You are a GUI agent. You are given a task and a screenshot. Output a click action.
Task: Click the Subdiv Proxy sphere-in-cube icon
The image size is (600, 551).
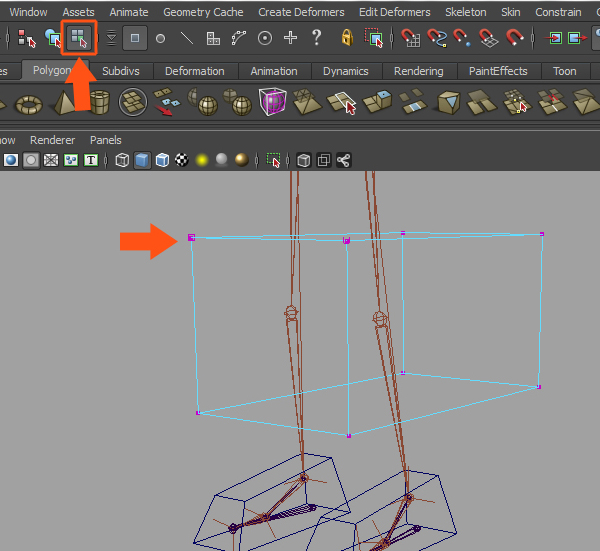(272, 101)
